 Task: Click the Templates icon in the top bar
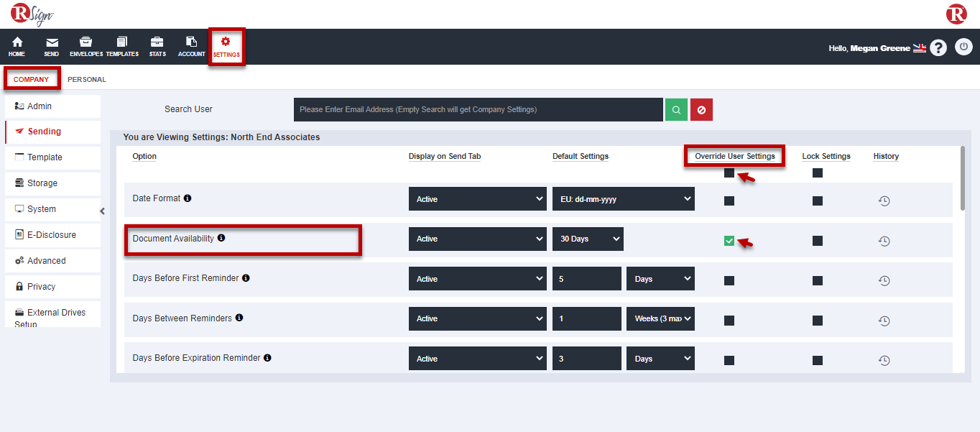point(121,46)
